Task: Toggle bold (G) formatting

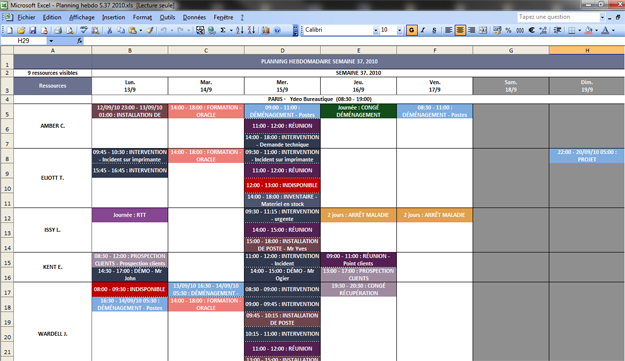Action: [411, 30]
